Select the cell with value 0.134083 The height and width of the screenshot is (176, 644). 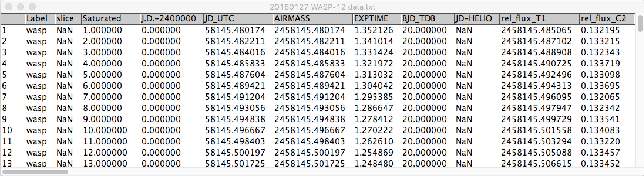[600, 130]
